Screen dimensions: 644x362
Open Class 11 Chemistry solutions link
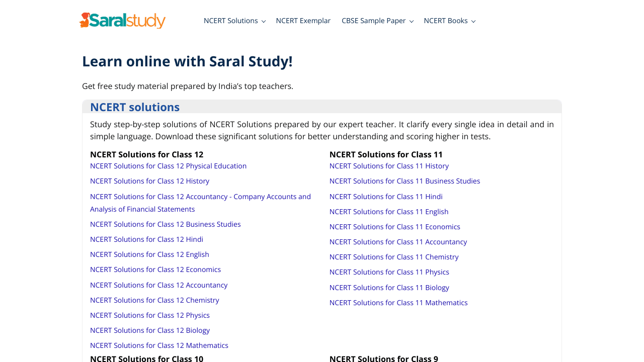[394, 257]
